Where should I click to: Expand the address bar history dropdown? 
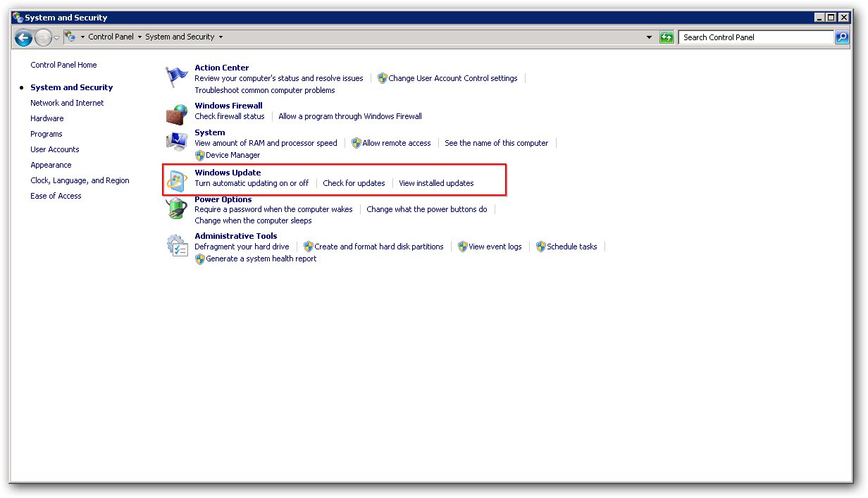click(649, 37)
